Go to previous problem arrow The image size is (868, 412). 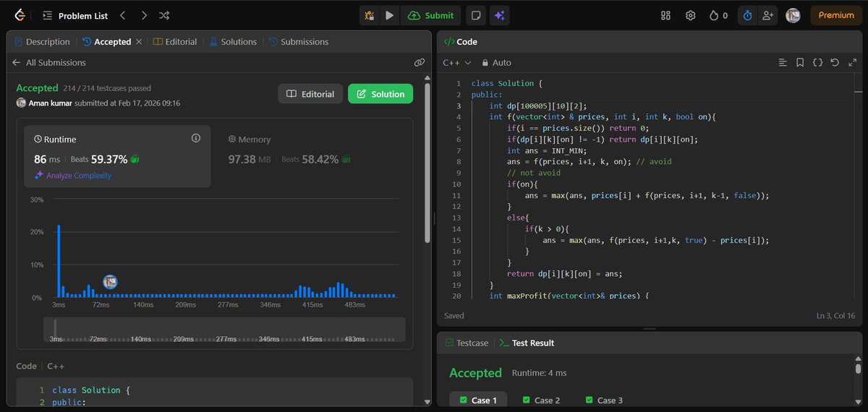pos(123,15)
